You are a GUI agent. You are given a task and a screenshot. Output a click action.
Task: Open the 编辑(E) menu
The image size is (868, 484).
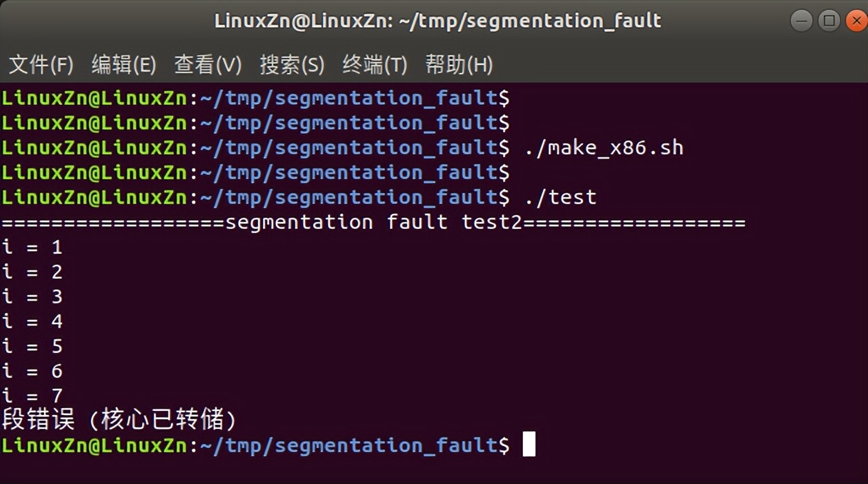click(124, 65)
